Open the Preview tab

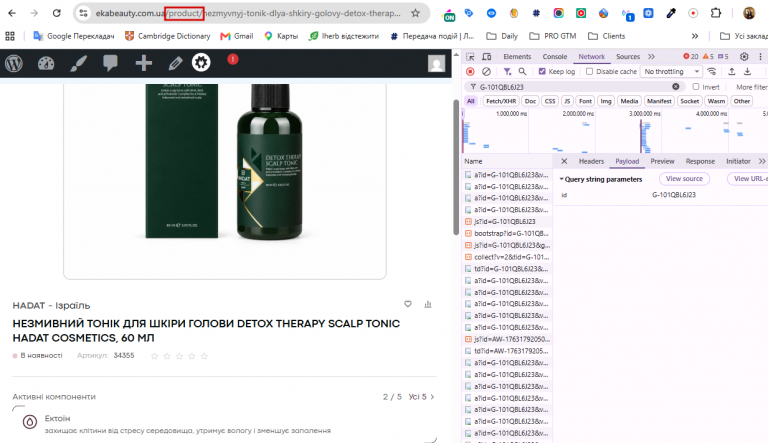pos(662,161)
